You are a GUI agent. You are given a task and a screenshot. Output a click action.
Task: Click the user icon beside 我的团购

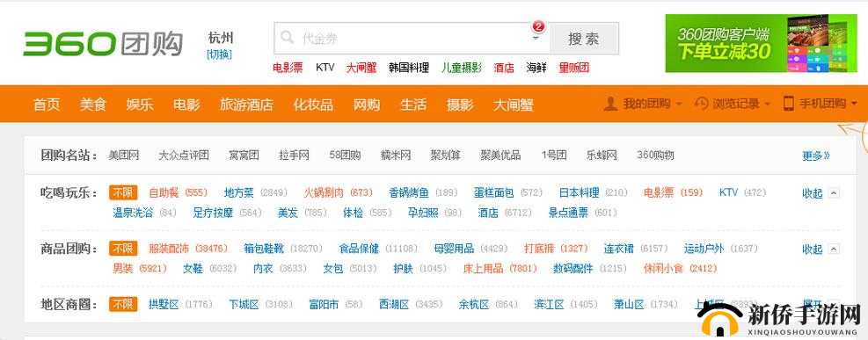coord(610,104)
